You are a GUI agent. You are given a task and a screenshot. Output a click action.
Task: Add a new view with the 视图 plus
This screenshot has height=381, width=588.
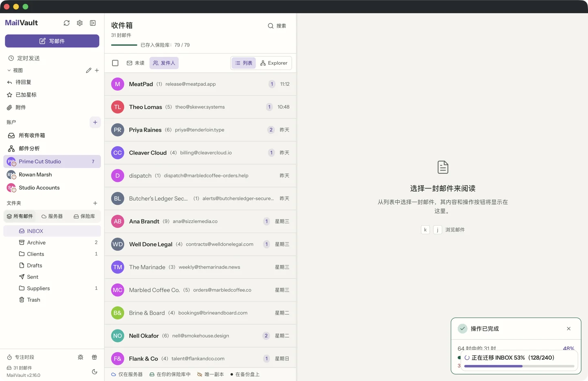(97, 70)
